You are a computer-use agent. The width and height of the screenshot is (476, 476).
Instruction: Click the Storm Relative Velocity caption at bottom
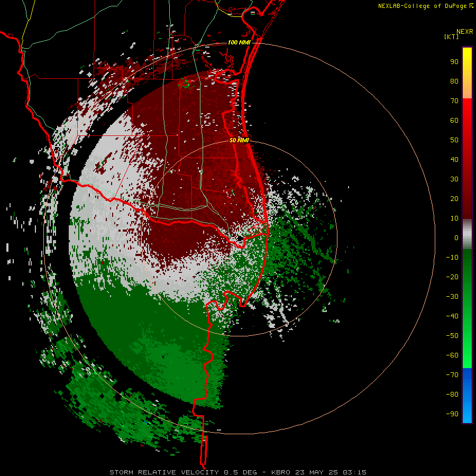238,472
